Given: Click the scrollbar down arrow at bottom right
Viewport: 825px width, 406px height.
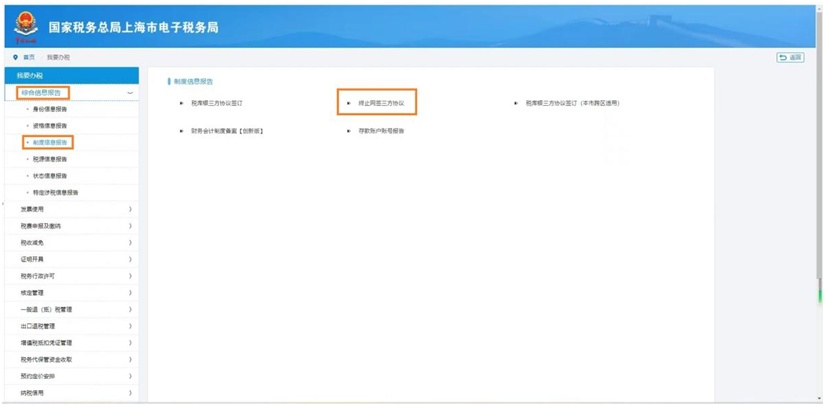Looking at the screenshot, I should 820,399.
